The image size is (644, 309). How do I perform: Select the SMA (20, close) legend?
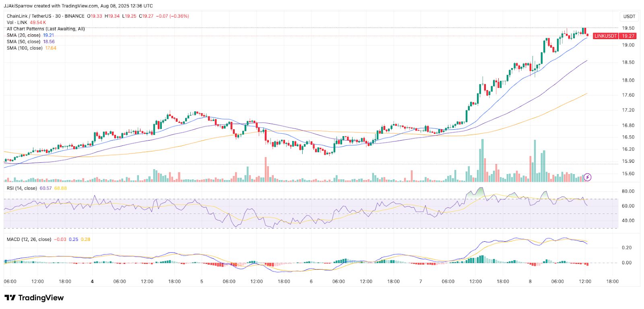tap(23, 35)
